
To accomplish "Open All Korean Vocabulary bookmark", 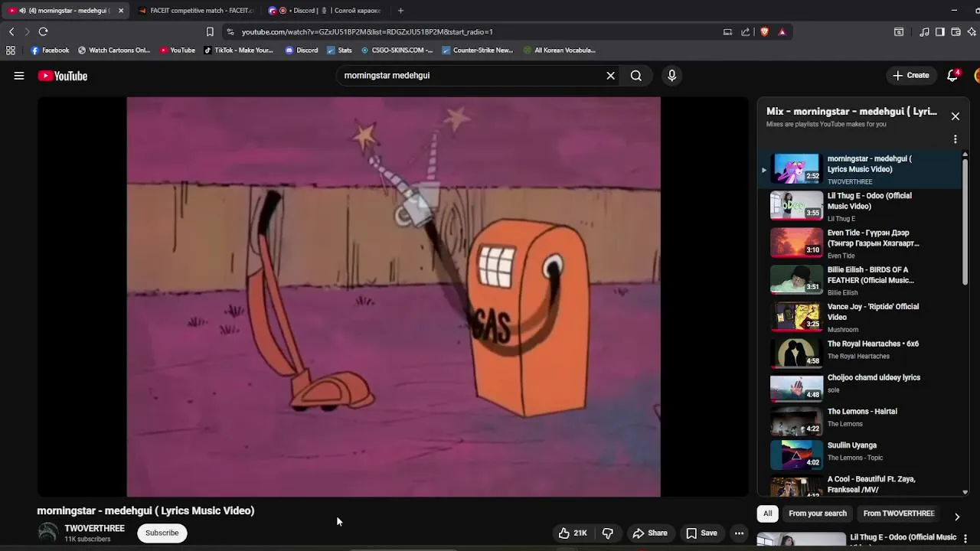I will pyautogui.click(x=560, y=51).
